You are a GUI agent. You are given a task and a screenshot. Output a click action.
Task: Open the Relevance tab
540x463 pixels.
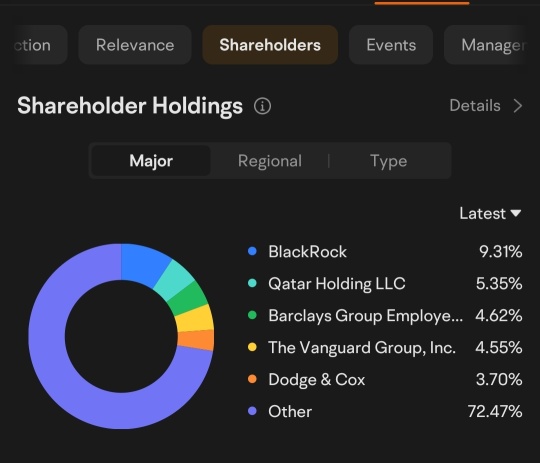(x=135, y=45)
